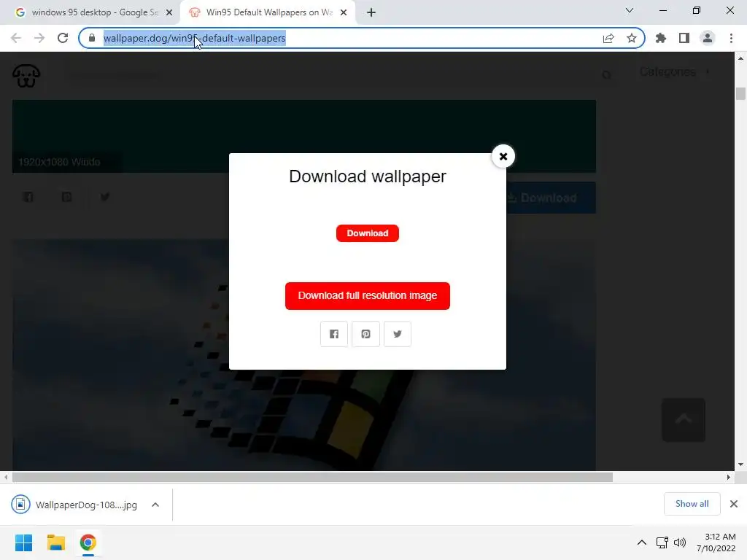The height and width of the screenshot is (560, 747).
Task: Click the page scroll up arrow
Action: (740, 58)
